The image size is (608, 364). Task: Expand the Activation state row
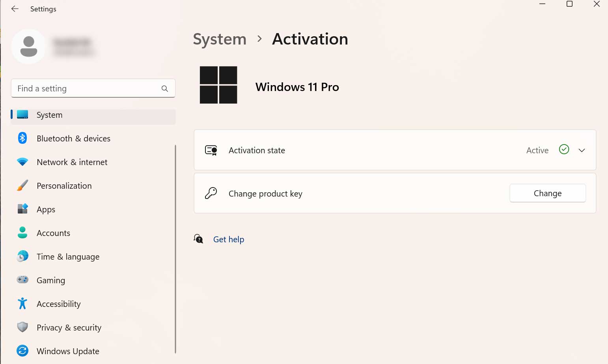tap(582, 150)
